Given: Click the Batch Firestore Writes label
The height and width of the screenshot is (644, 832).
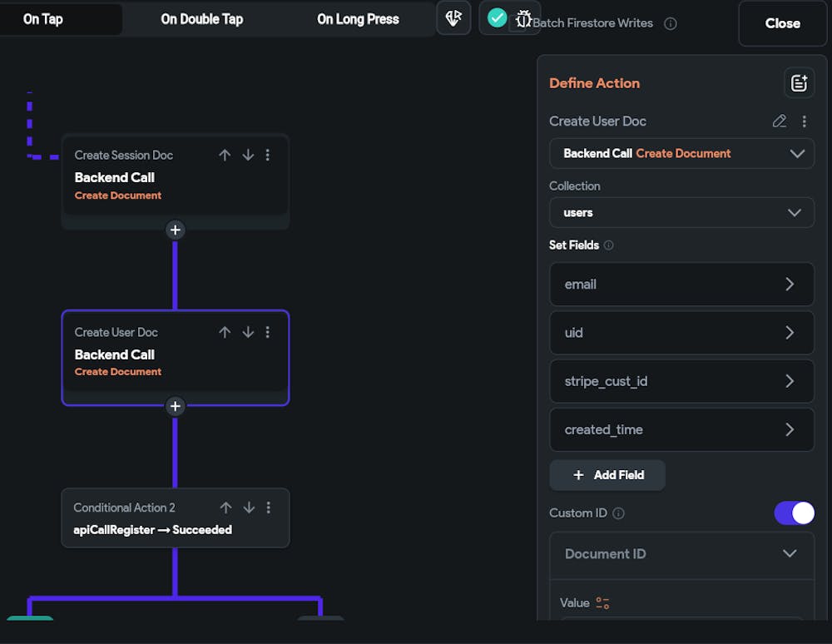Looking at the screenshot, I should [x=592, y=22].
